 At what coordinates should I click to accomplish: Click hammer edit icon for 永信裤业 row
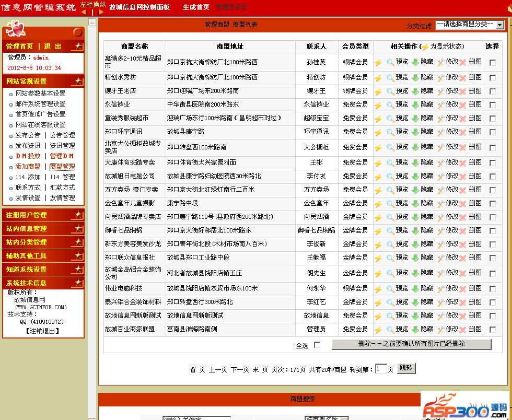[440, 104]
